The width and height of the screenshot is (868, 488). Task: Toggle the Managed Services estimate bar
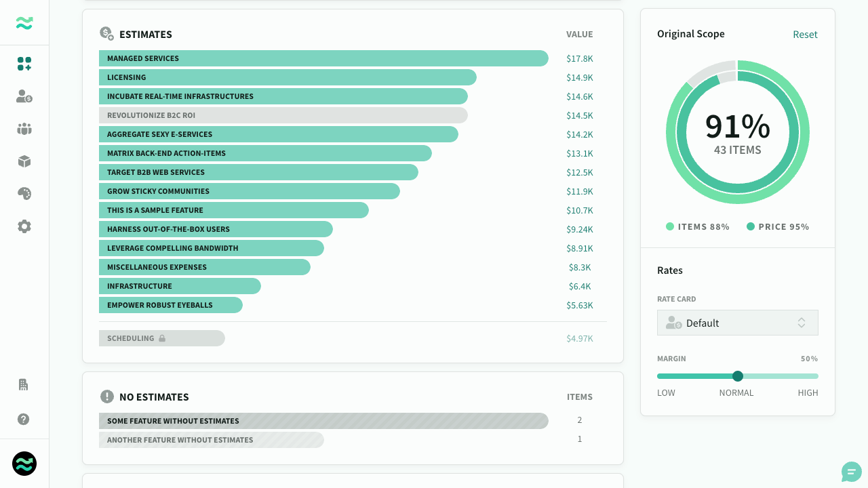pyautogui.click(x=323, y=58)
